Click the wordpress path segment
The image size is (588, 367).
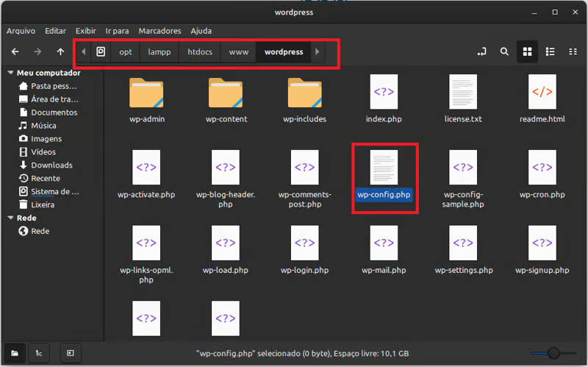(x=284, y=51)
